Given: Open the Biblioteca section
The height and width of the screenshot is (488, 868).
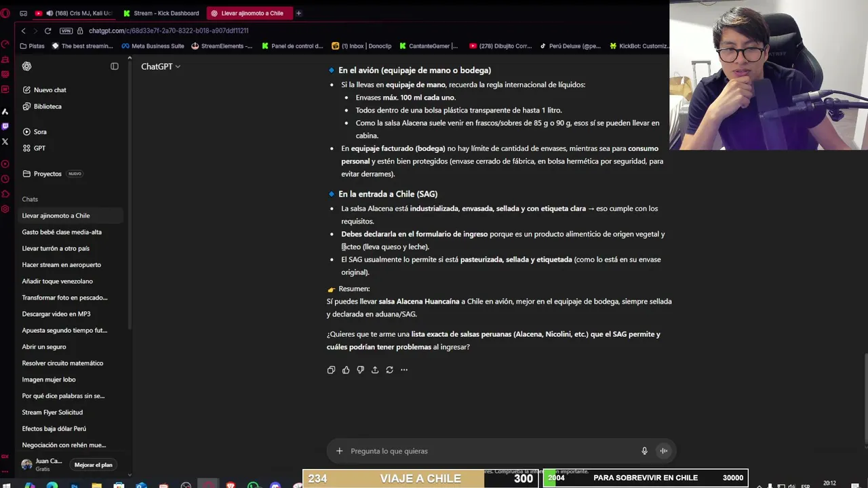Looking at the screenshot, I should point(42,106).
